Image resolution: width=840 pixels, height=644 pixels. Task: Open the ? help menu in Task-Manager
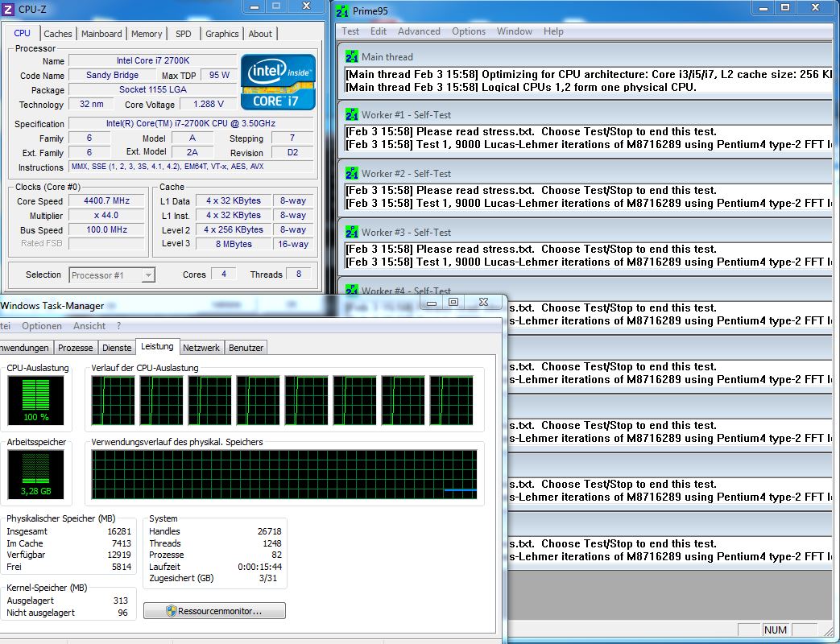coord(118,325)
